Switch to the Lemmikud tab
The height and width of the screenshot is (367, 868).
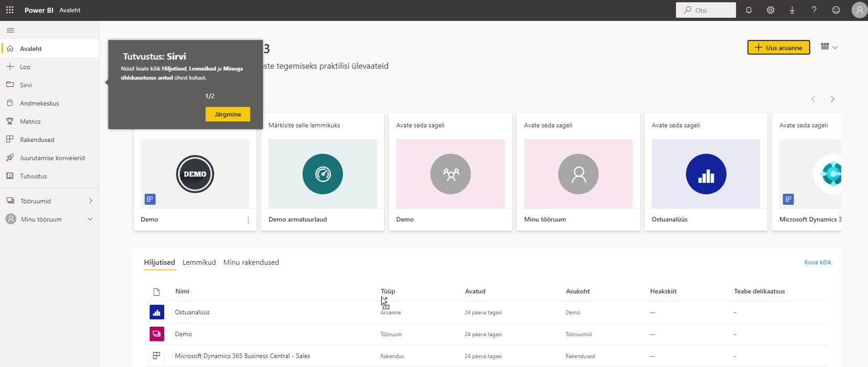coord(199,262)
